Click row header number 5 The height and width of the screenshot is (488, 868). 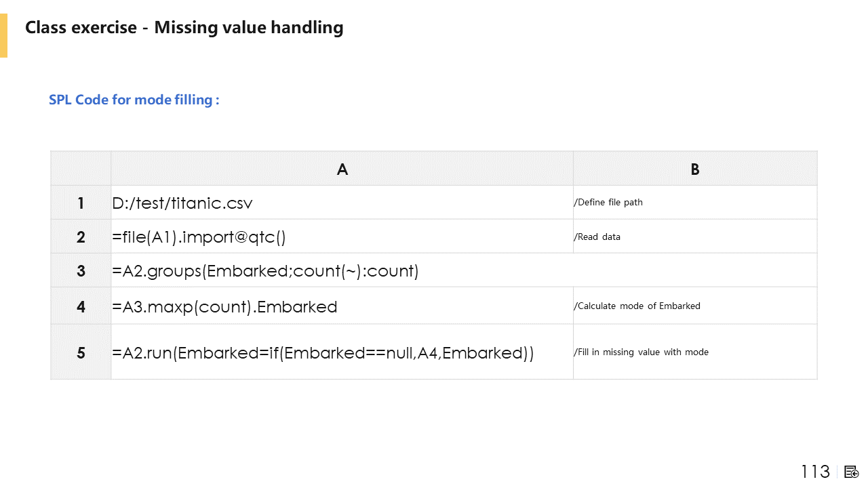point(81,352)
